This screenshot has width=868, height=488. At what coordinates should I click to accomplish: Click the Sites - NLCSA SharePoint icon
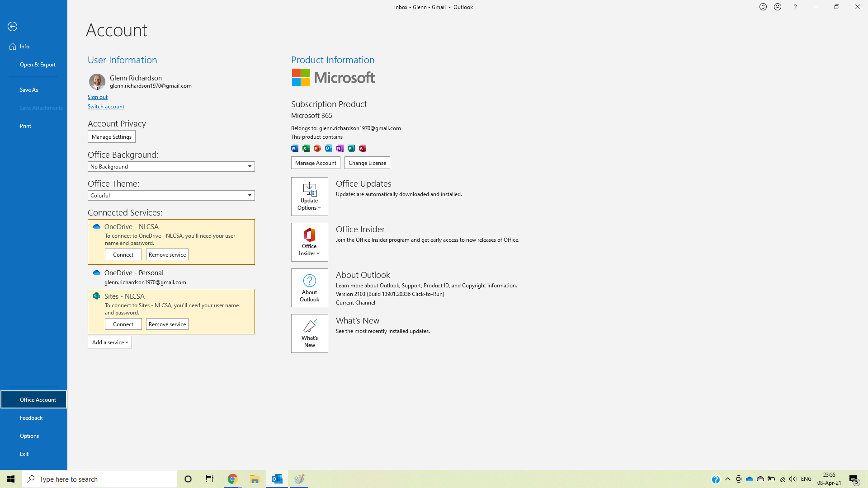97,296
